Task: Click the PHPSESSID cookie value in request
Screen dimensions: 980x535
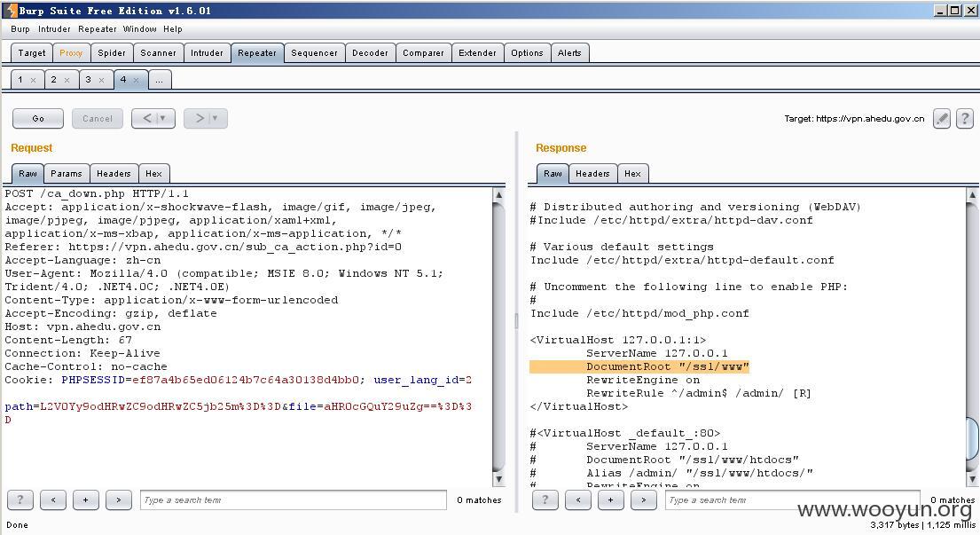Action: click(x=247, y=380)
